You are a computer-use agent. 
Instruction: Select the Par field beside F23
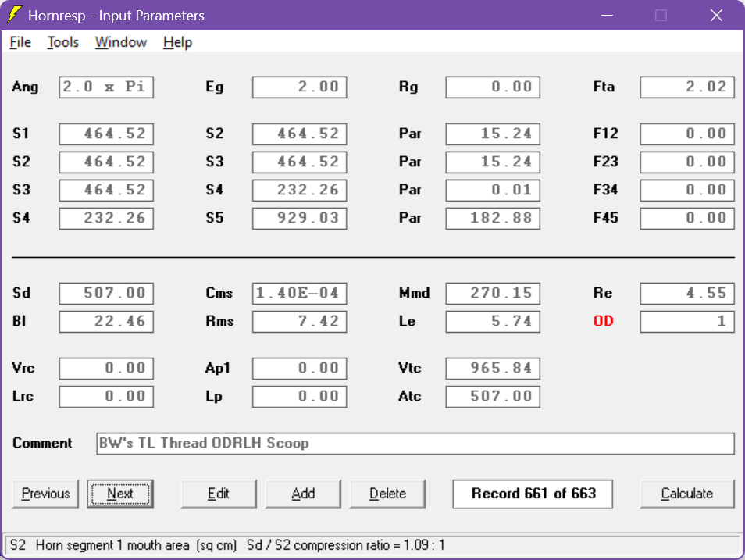(493, 162)
